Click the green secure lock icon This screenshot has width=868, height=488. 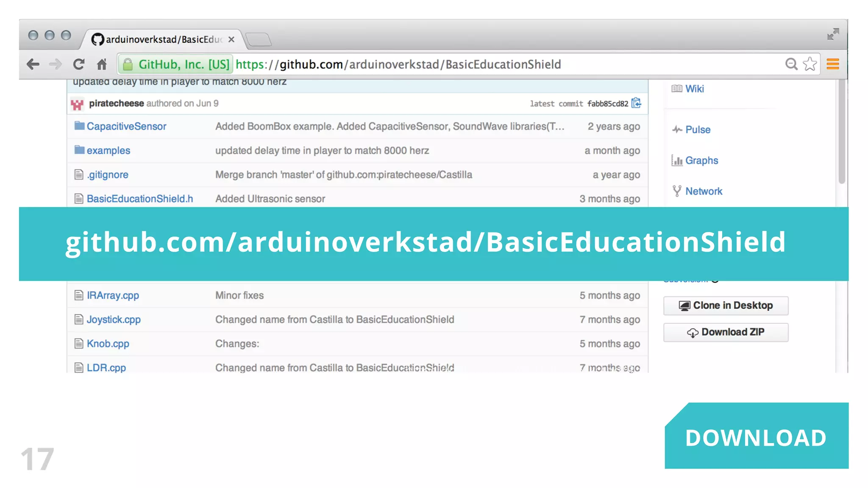[x=128, y=64]
